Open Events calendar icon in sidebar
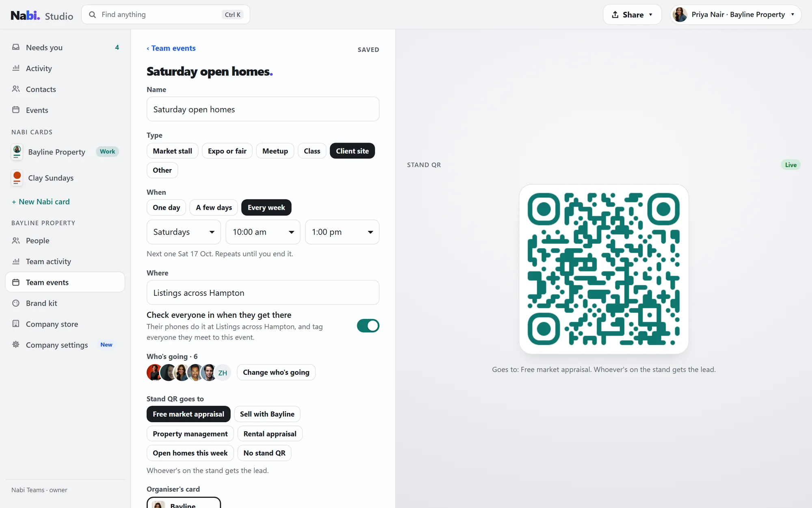This screenshot has width=812, height=508. click(x=16, y=110)
